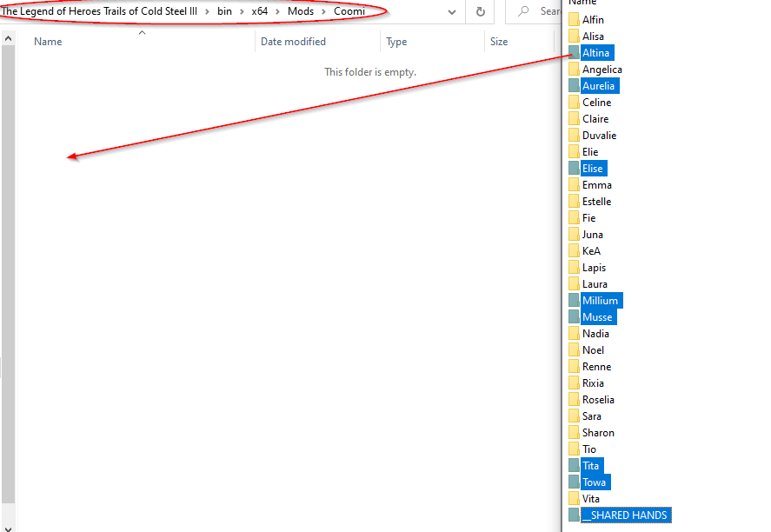Viewport: 771px width, 532px height.
Task: Navigate to the Mods breadcrumb folder
Action: coord(301,10)
